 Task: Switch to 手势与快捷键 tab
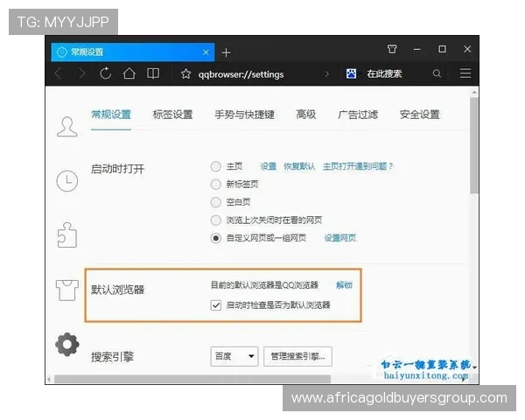(244, 115)
